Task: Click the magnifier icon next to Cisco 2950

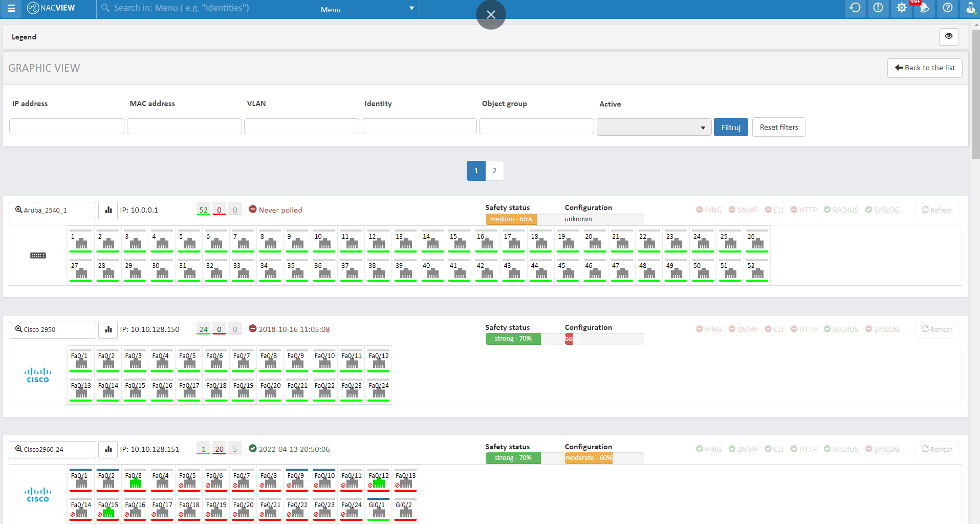Action: click(x=18, y=329)
